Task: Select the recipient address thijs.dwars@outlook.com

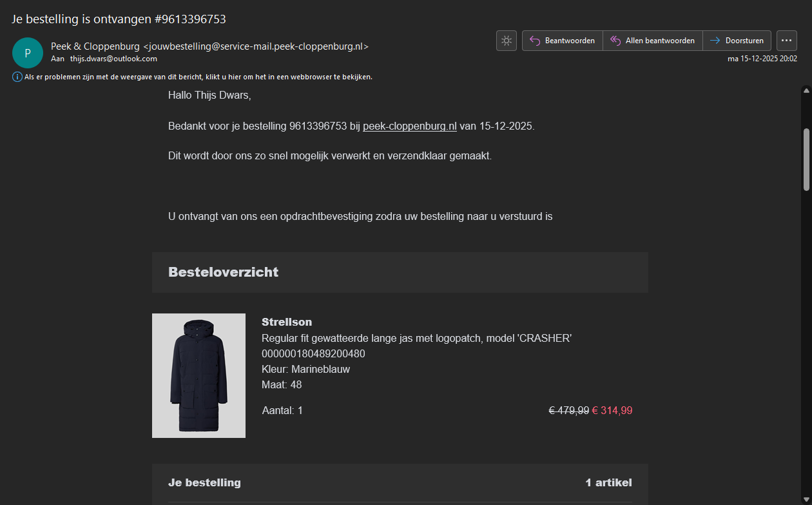Action: coord(113,59)
